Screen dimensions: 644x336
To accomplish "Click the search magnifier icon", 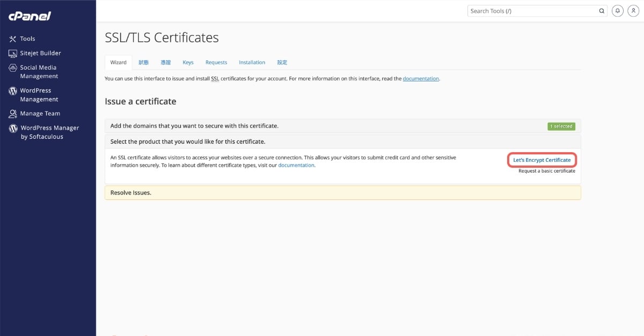I will tap(602, 11).
